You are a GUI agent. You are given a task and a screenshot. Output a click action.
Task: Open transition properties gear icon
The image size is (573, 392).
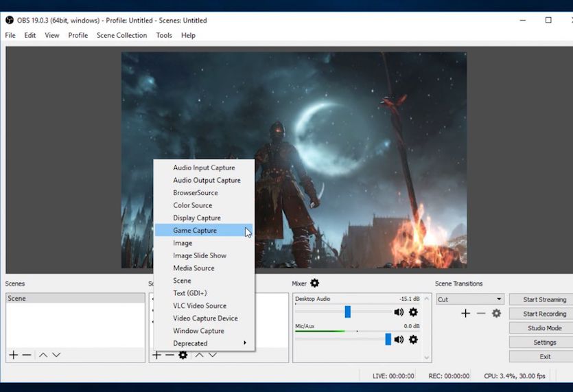tap(496, 313)
